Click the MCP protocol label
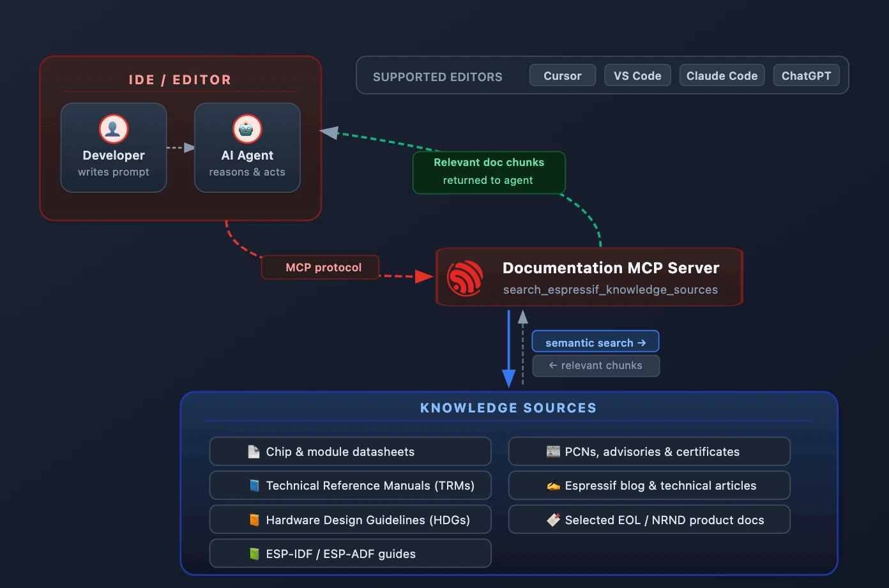889x588 pixels. [x=320, y=268]
